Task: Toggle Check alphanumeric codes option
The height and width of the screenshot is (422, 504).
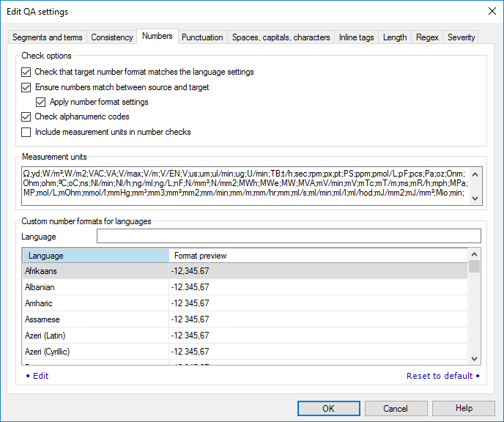Action: pyautogui.click(x=26, y=116)
